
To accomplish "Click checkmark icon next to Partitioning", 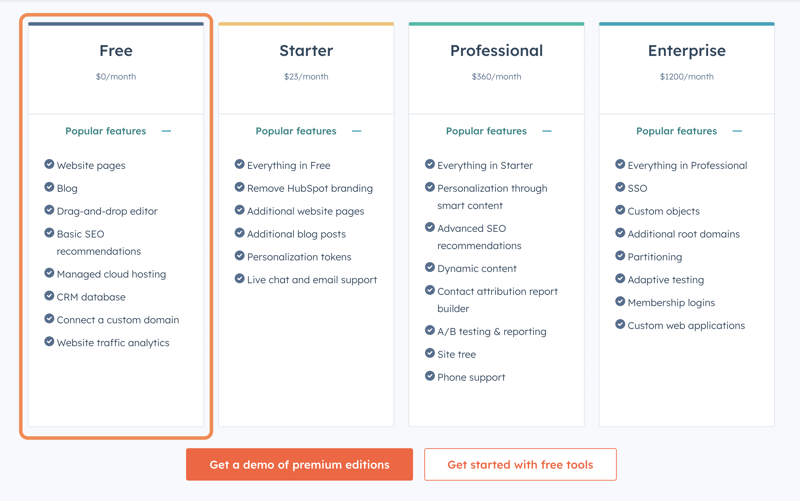I will click(x=620, y=256).
